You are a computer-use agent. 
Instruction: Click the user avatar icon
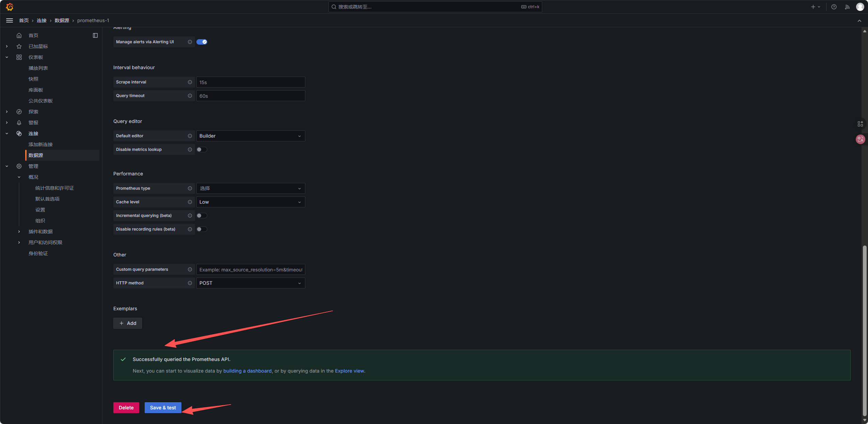pyautogui.click(x=860, y=7)
